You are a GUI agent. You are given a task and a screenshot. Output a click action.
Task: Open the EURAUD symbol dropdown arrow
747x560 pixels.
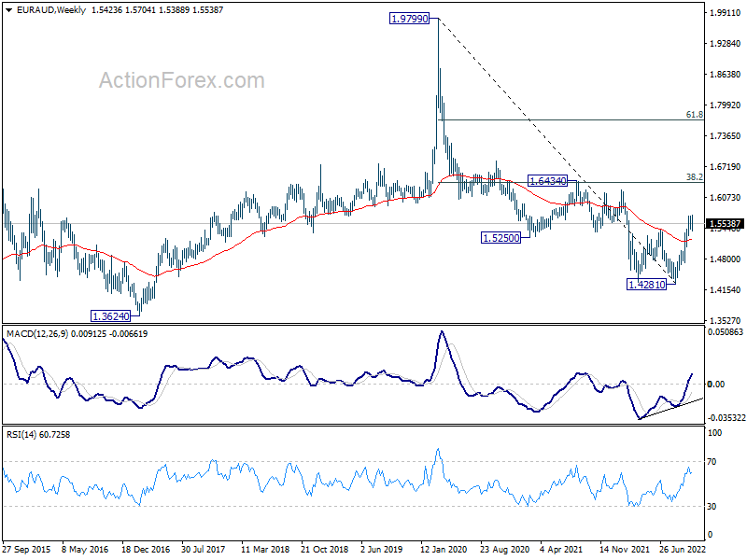click(8, 10)
